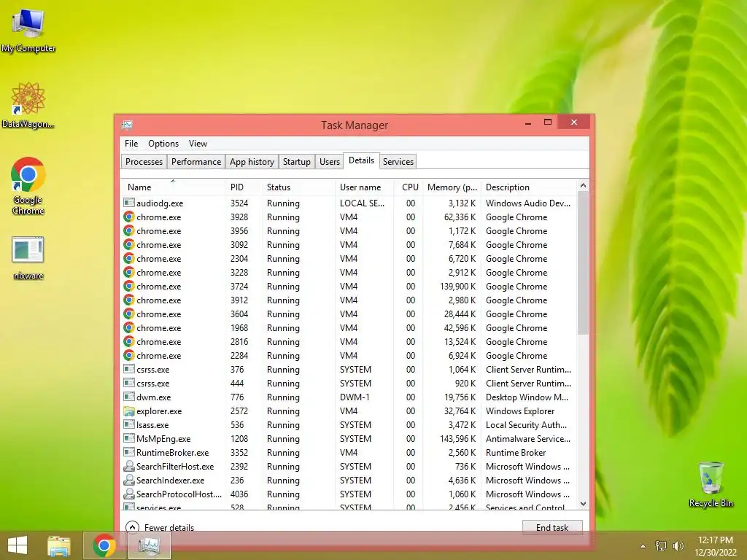Sort by Status column header
The image size is (747, 560).
[x=298, y=187]
